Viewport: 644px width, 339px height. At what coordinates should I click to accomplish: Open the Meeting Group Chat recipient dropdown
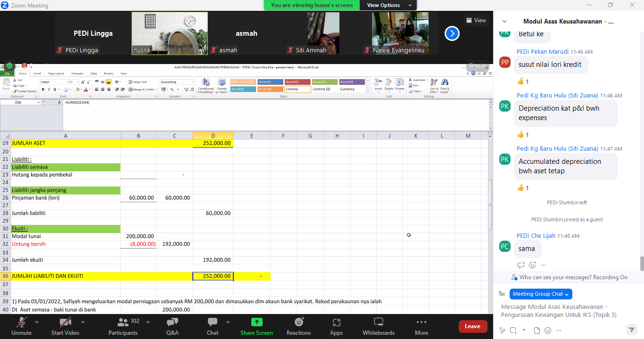coord(541,294)
